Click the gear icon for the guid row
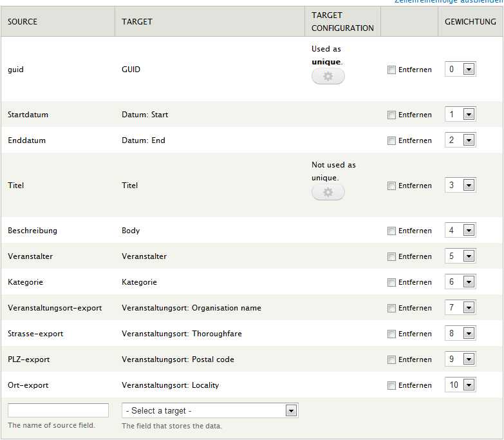 (x=328, y=77)
